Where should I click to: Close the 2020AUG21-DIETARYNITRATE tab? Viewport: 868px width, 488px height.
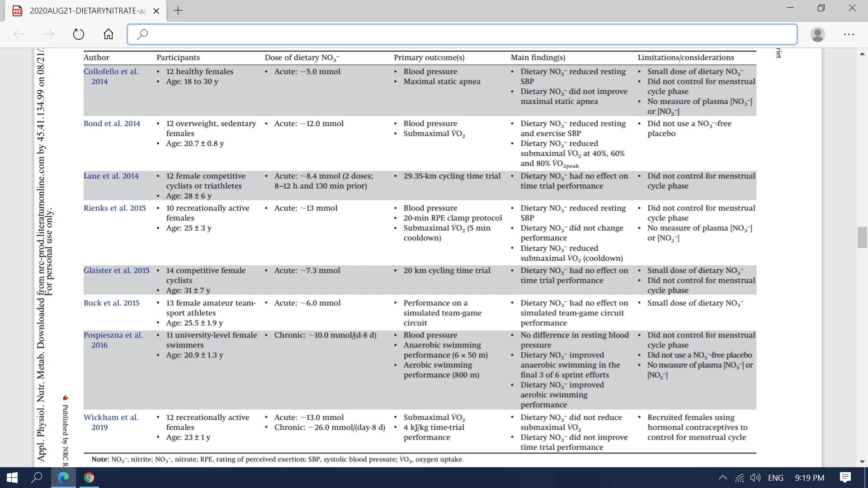156,11
